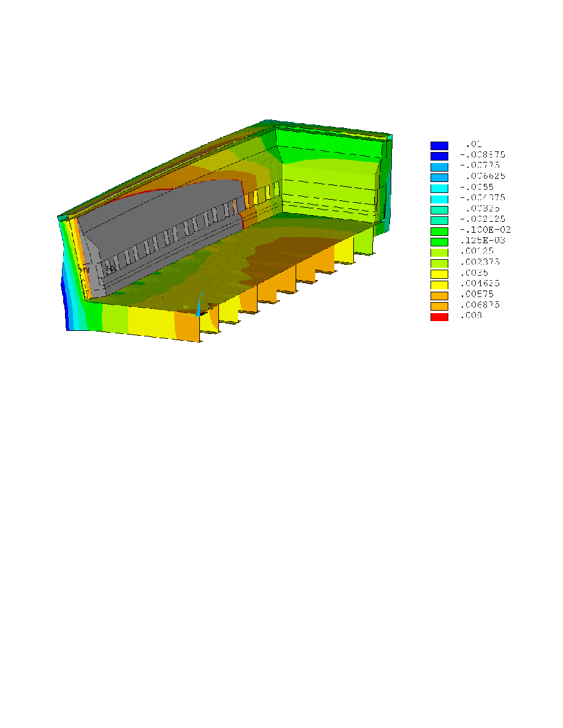Image resolution: width=563 pixels, height=728 pixels.
Task: Click the MX maximum marker on the model
Action: coord(111,269)
